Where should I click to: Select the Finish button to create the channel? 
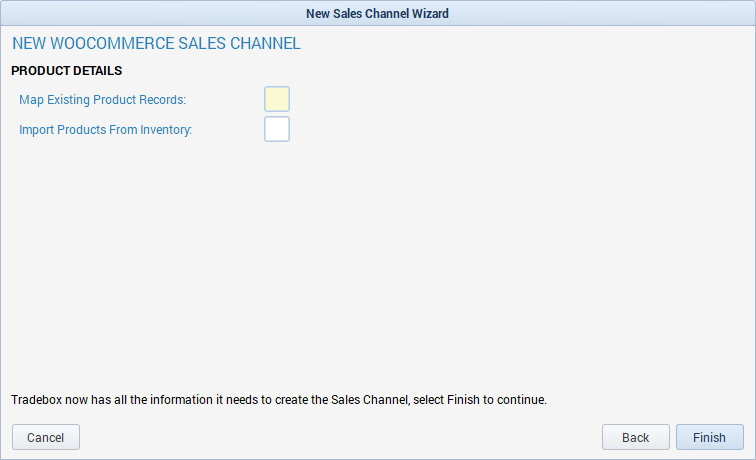tap(709, 437)
